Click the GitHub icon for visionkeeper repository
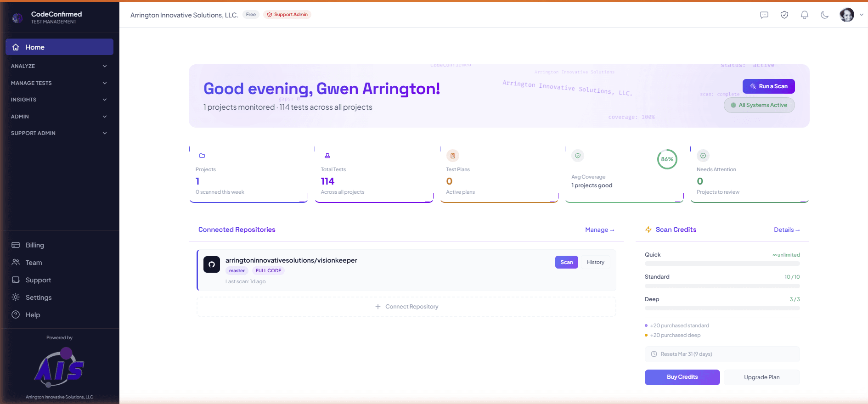The image size is (868, 404). 212,264
